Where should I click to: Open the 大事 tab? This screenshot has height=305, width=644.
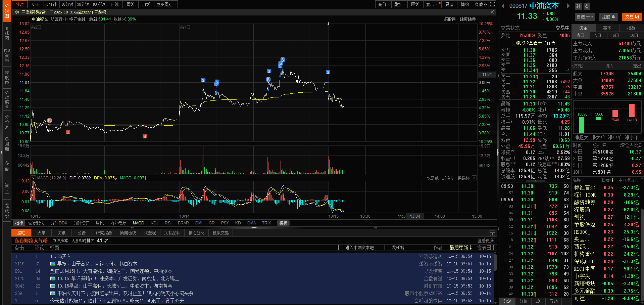(41, 233)
